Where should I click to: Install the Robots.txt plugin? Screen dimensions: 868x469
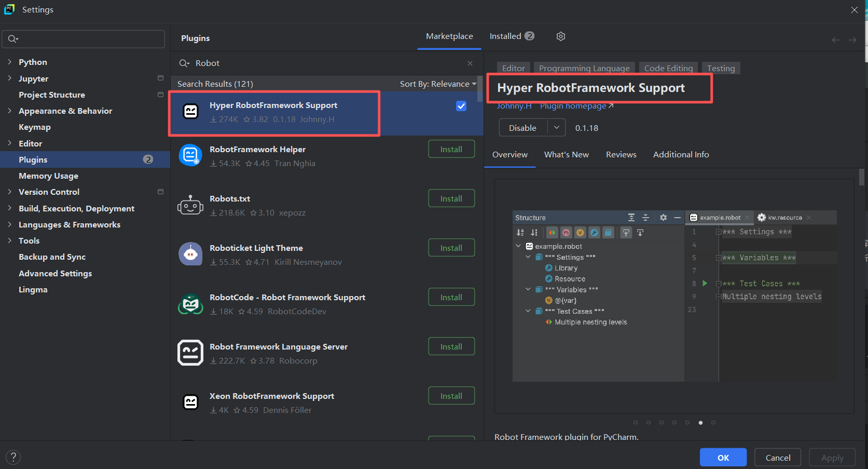pos(451,198)
